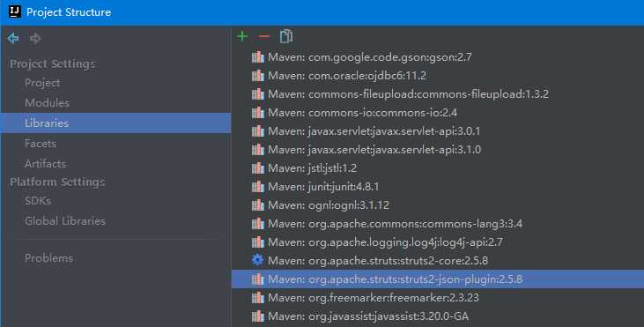Click IntelliJ logo in title bar

14,12
